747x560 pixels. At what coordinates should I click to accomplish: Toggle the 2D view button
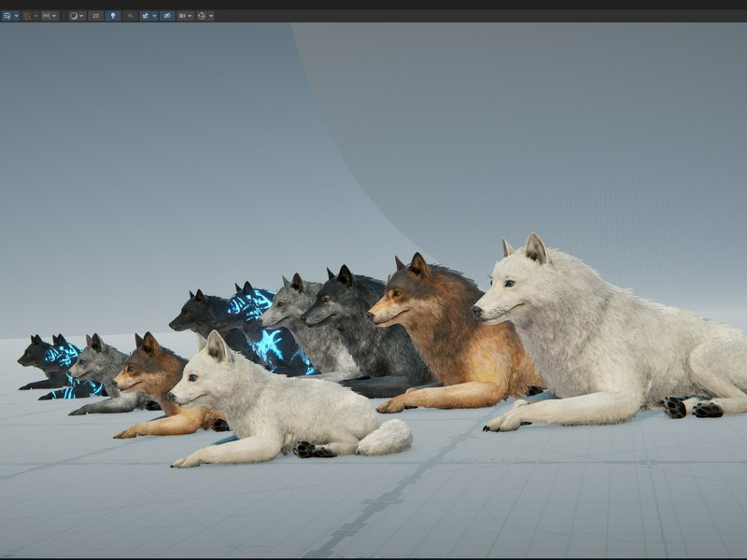point(96,16)
